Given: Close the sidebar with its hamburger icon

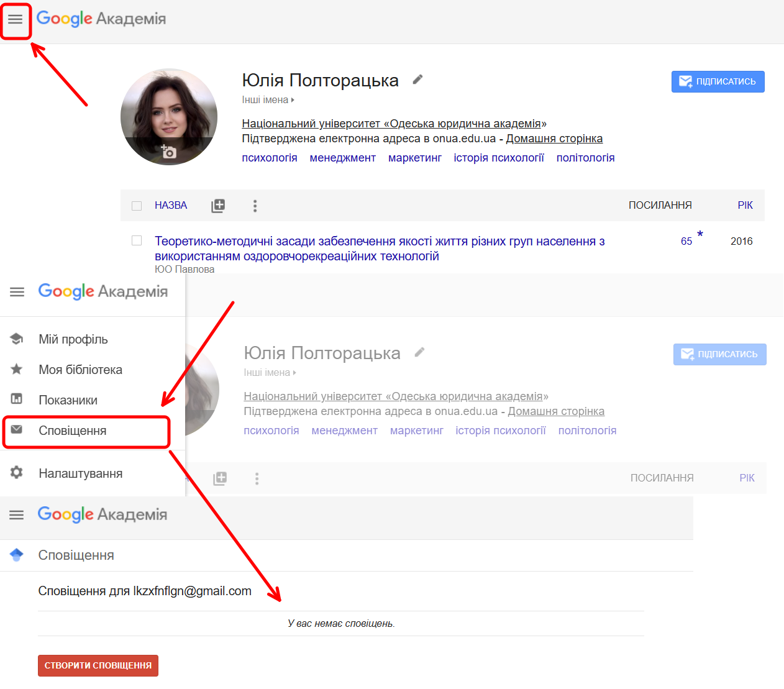Looking at the screenshot, I should click(17, 292).
